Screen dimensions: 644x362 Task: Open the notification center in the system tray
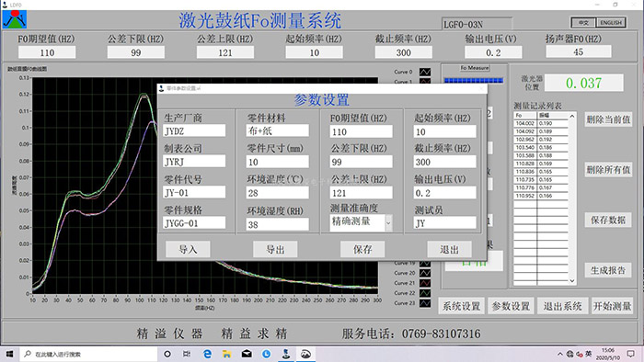point(631,354)
